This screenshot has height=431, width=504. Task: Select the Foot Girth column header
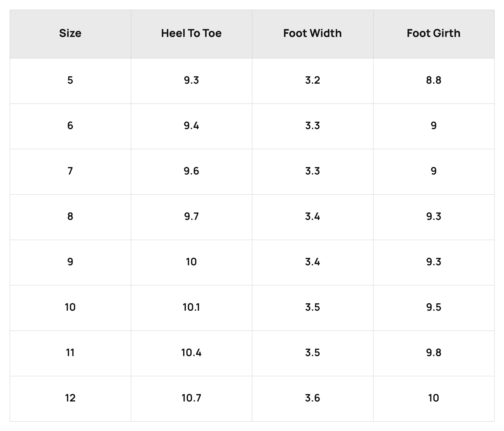(434, 33)
